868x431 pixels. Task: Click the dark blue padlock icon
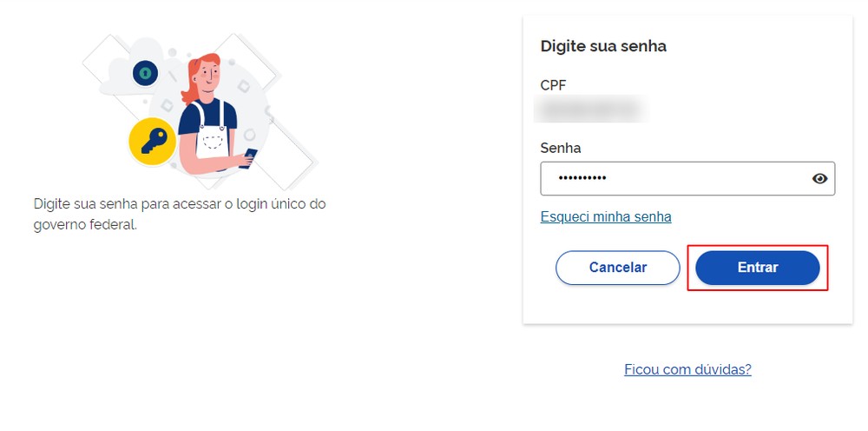coord(145,73)
